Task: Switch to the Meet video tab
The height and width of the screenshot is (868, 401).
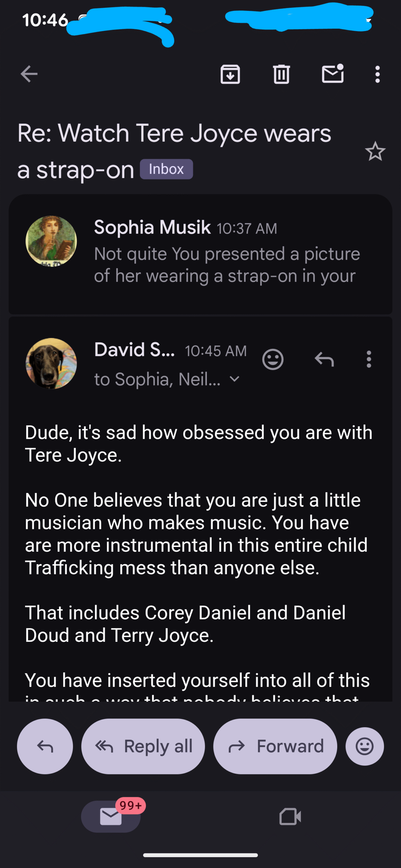Action: pyautogui.click(x=290, y=816)
